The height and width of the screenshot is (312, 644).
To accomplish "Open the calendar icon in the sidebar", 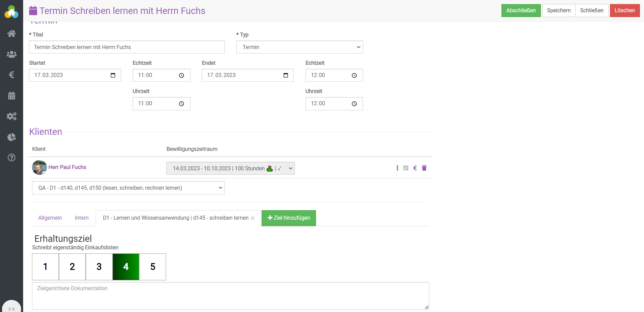I will coord(12,96).
